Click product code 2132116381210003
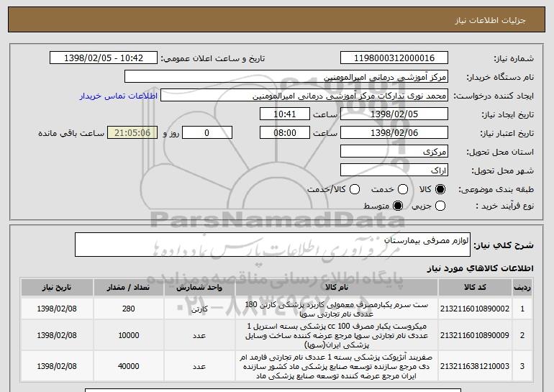 [475, 366]
